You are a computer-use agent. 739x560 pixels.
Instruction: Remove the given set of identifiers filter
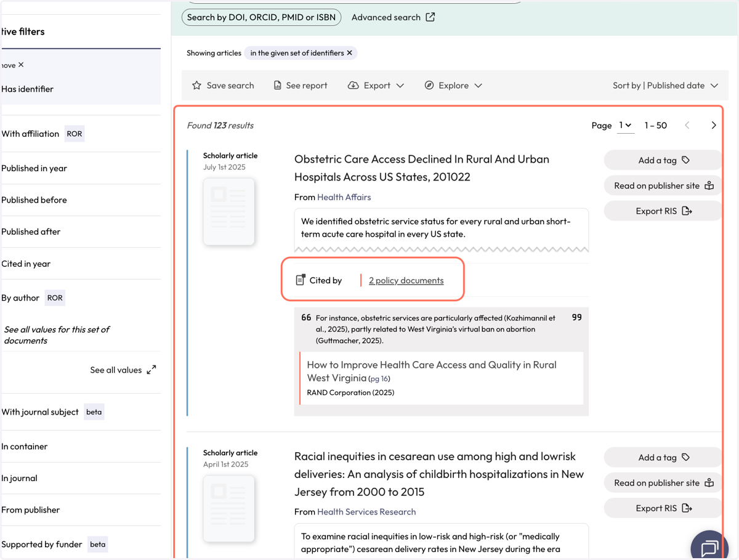point(350,53)
